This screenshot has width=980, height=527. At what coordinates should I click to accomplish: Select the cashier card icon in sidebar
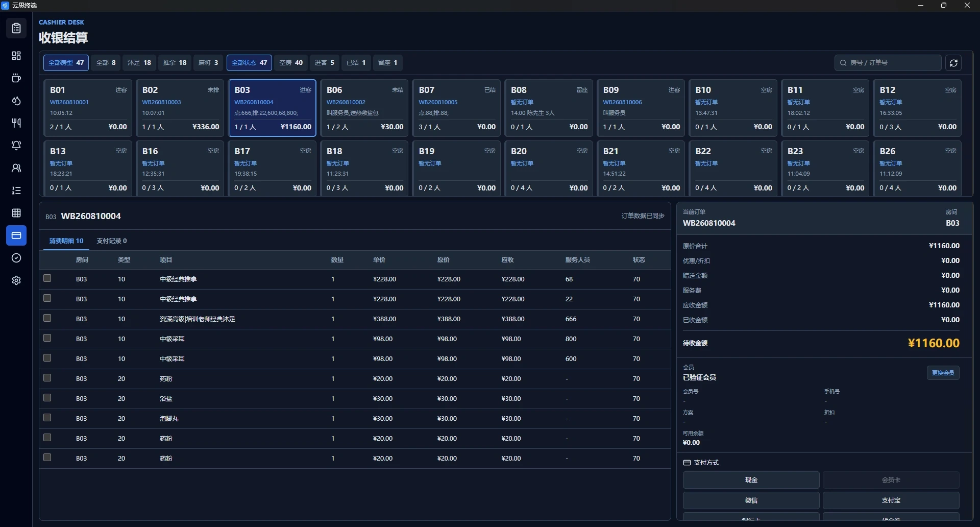pos(16,235)
